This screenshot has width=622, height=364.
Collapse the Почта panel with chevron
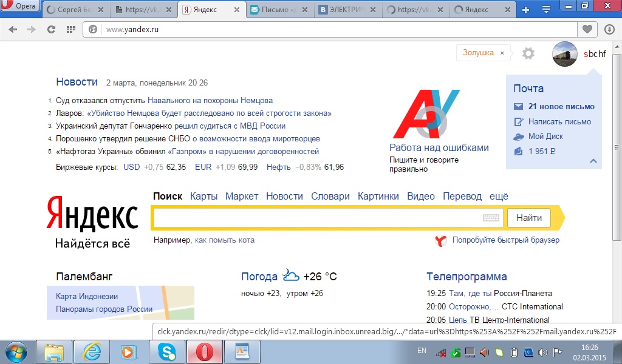pyautogui.click(x=593, y=161)
